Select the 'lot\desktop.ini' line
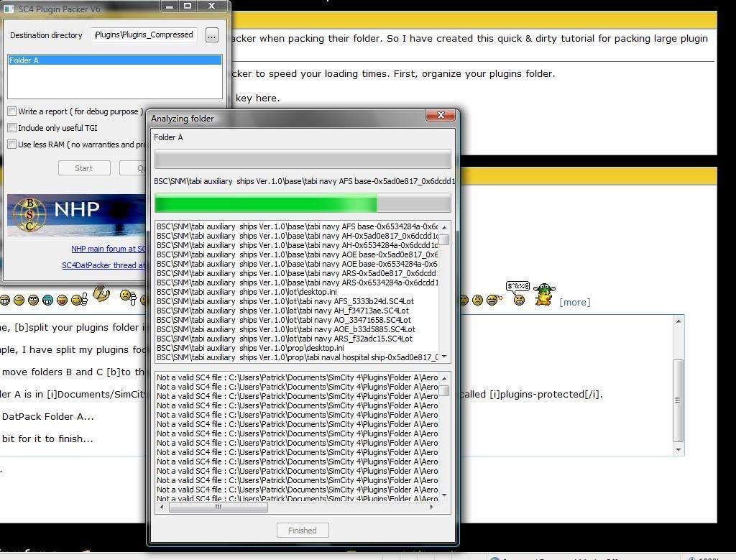 pos(297,292)
